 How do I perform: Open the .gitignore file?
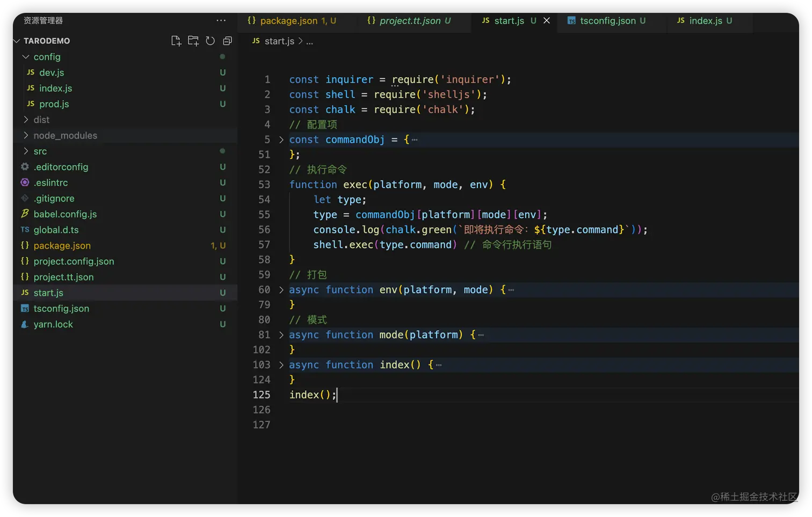coord(125,198)
